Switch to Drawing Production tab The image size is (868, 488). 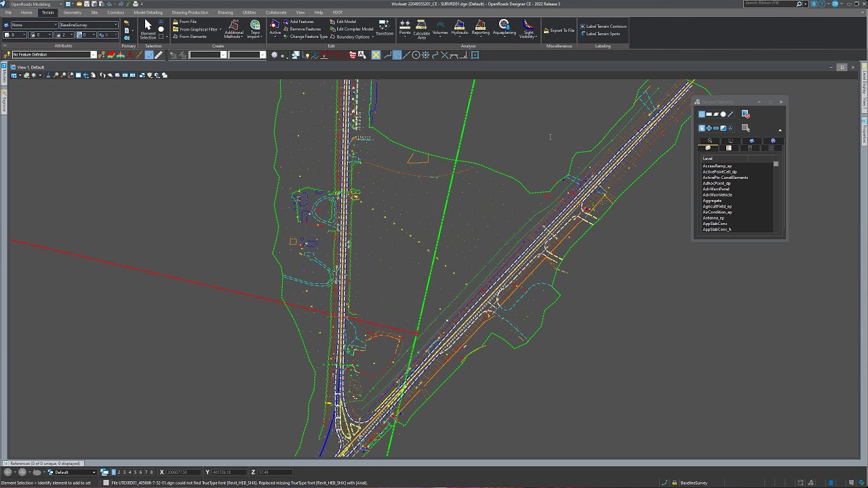[190, 12]
